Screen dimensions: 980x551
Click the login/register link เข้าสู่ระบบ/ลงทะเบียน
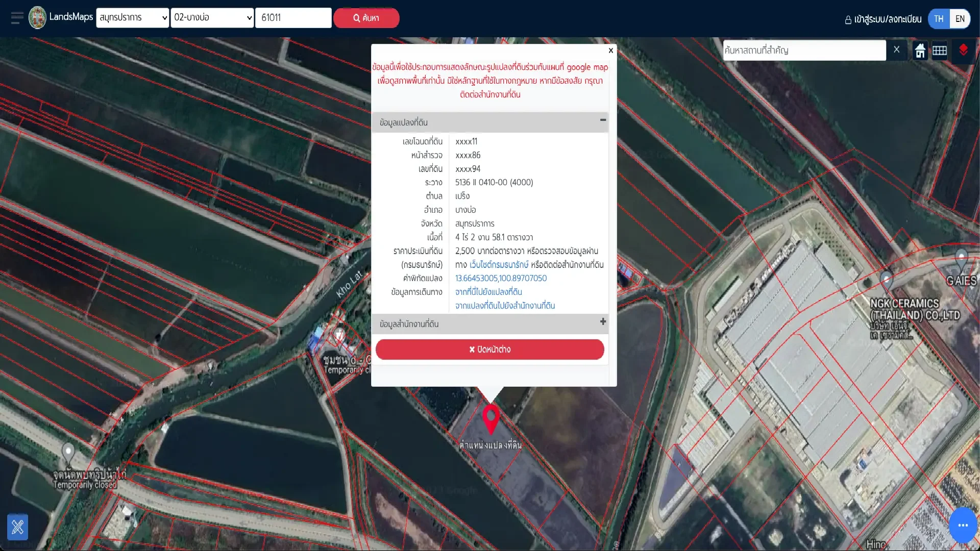point(883,19)
